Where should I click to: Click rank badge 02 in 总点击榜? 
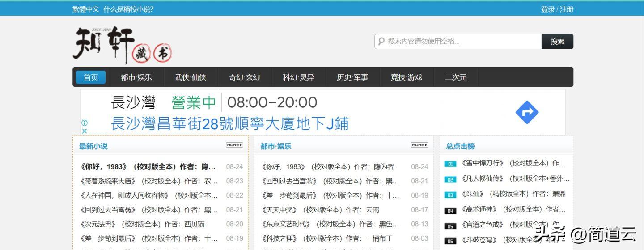click(x=450, y=179)
